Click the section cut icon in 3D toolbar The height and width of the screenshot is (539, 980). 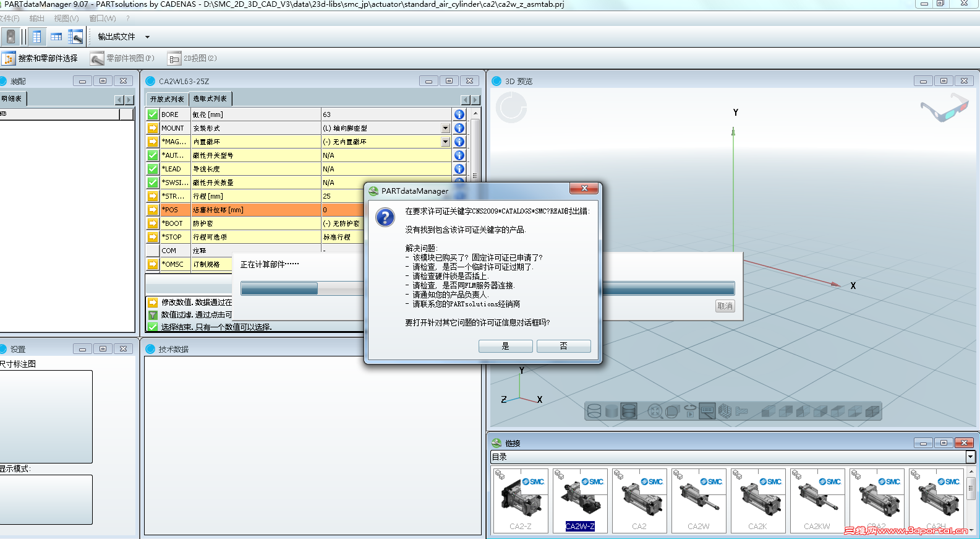tap(741, 411)
